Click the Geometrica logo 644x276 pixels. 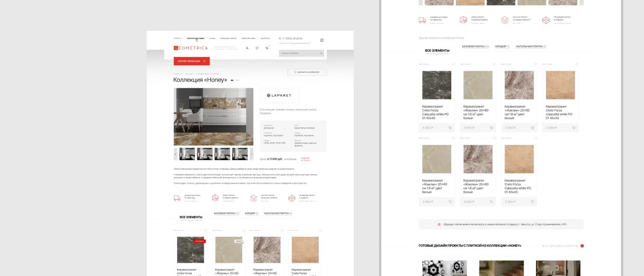click(x=190, y=48)
